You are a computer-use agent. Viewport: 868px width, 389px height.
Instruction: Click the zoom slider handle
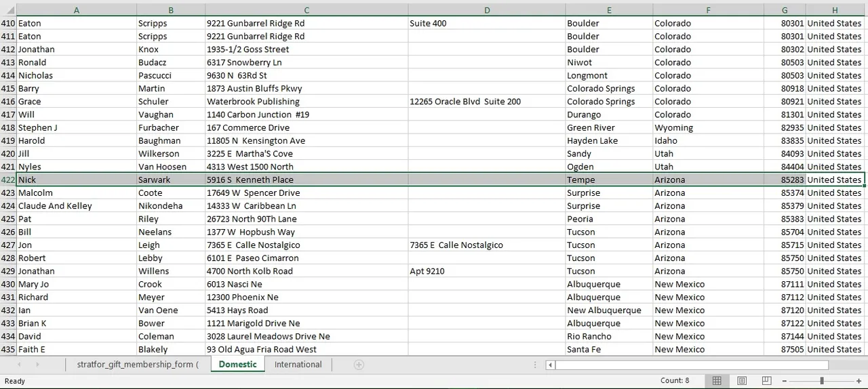pos(821,381)
